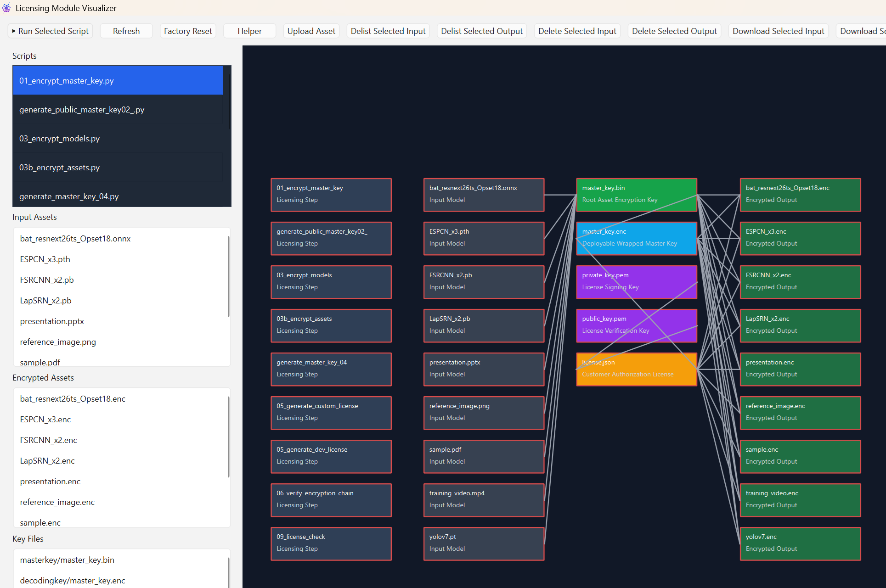Click the Refresh button
Image resolution: width=886 pixels, height=588 pixels.
tap(126, 31)
